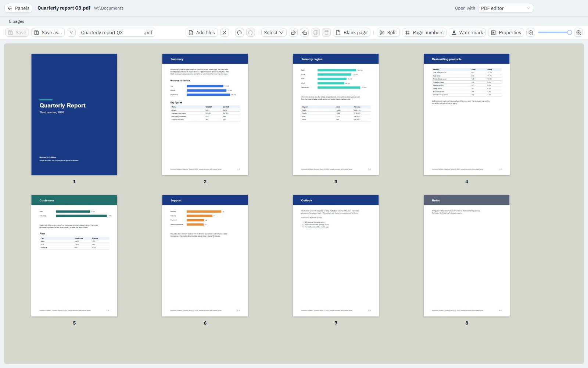Select page 4 Best-selling products thumbnail
The height and width of the screenshot is (368, 588).
coord(467,114)
